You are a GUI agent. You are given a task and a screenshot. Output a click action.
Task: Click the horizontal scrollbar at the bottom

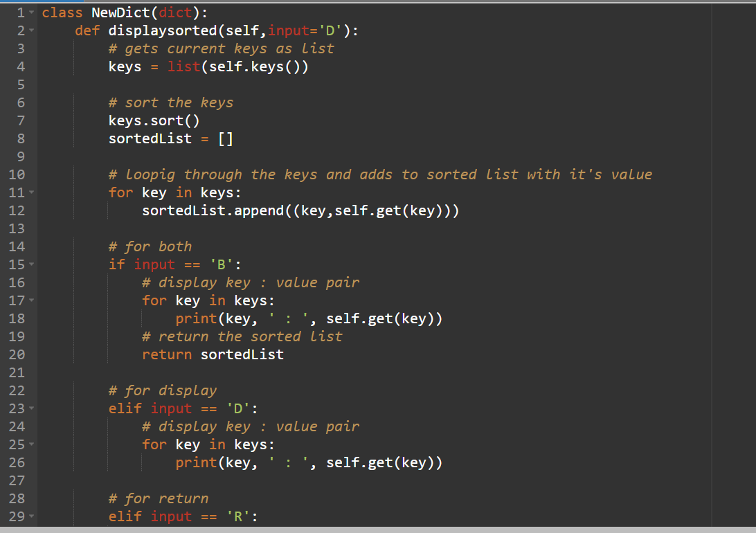[378, 530]
